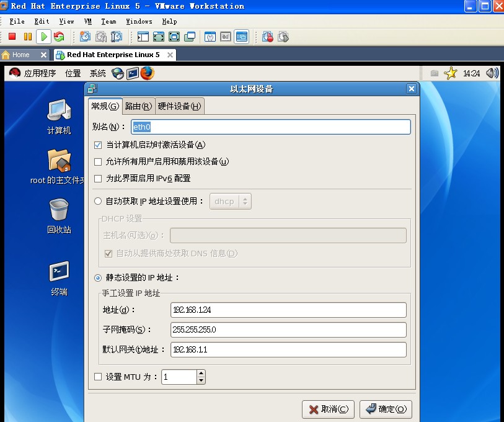Select the Red Hat Enterprise Linux 5 tab
The width and height of the screenshot is (504, 422).
point(113,55)
